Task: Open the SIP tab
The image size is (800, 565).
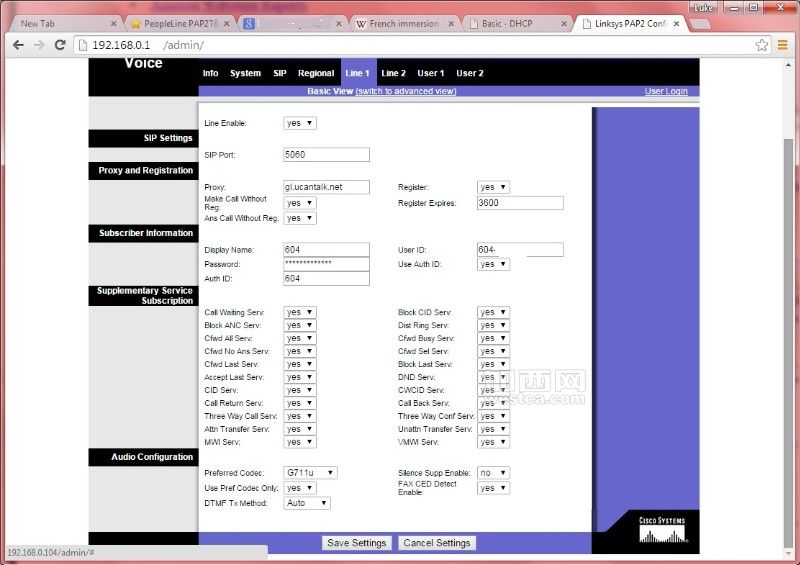Action: (x=280, y=73)
